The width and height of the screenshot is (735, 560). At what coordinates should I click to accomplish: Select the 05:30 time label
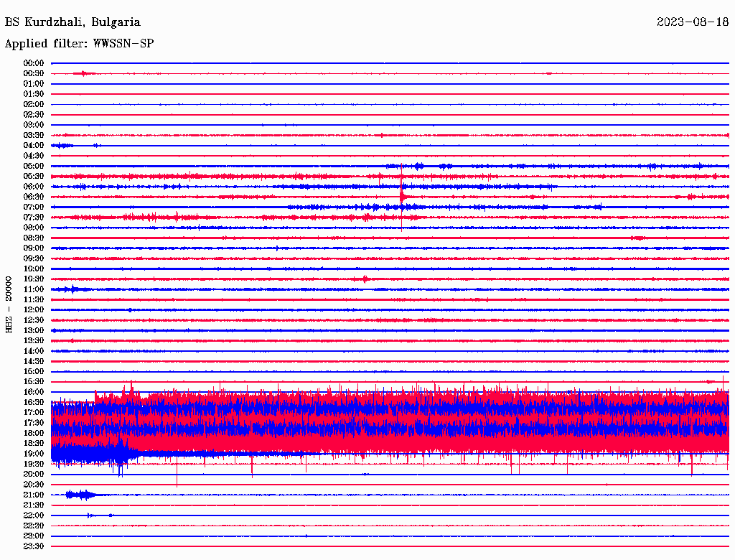34,177
